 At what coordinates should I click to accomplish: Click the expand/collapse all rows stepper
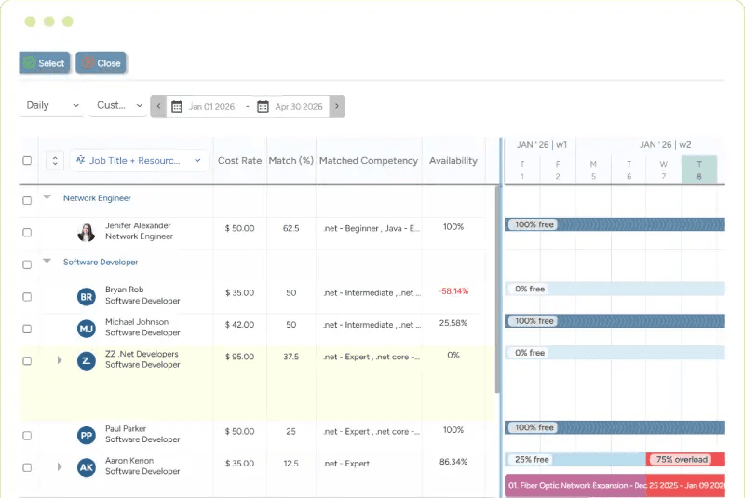tap(55, 160)
